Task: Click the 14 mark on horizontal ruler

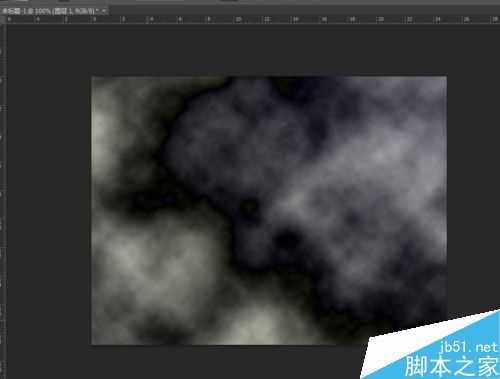Action: (x=295, y=19)
